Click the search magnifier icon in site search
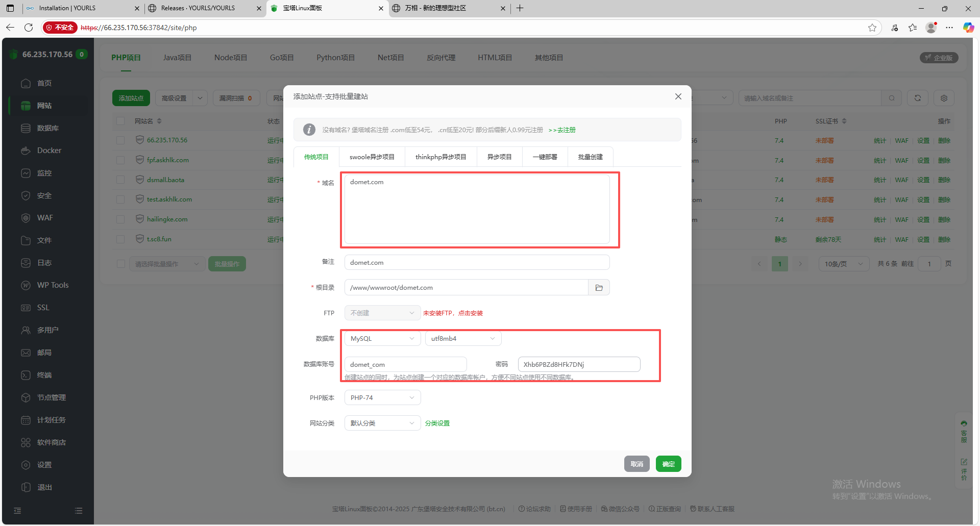Screen dimensions: 980x526 click(891, 98)
